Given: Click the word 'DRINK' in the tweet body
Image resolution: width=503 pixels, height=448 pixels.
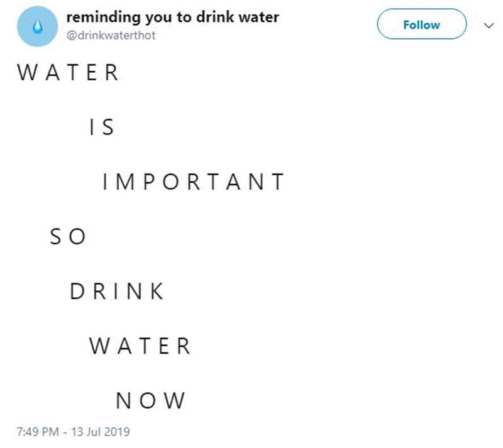Looking at the screenshot, I should pyautogui.click(x=117, y=291).
